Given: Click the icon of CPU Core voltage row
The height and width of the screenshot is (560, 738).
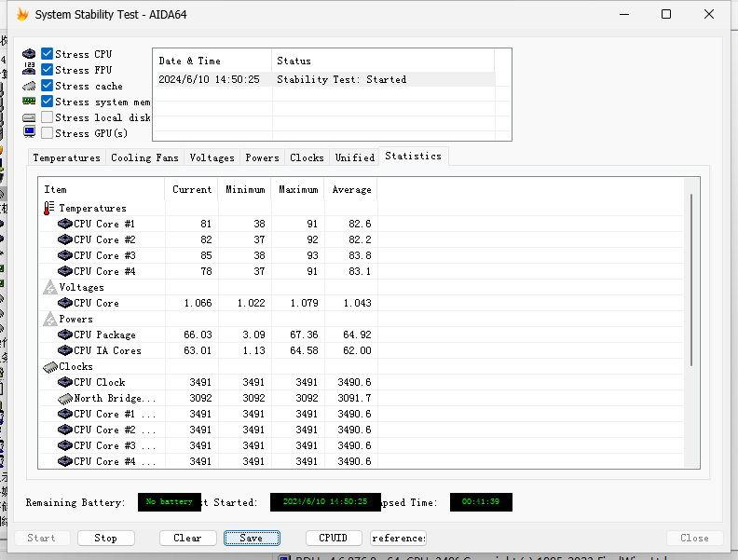Looking at the screenshot, I should [x=65, y=303].
